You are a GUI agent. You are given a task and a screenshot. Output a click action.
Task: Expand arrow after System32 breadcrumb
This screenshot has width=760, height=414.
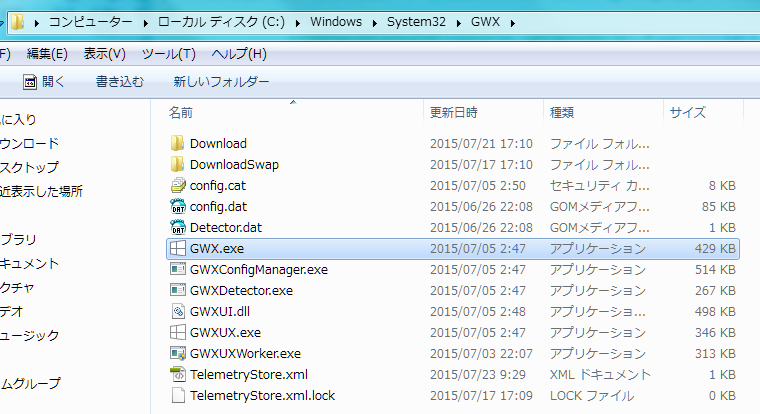459,23
